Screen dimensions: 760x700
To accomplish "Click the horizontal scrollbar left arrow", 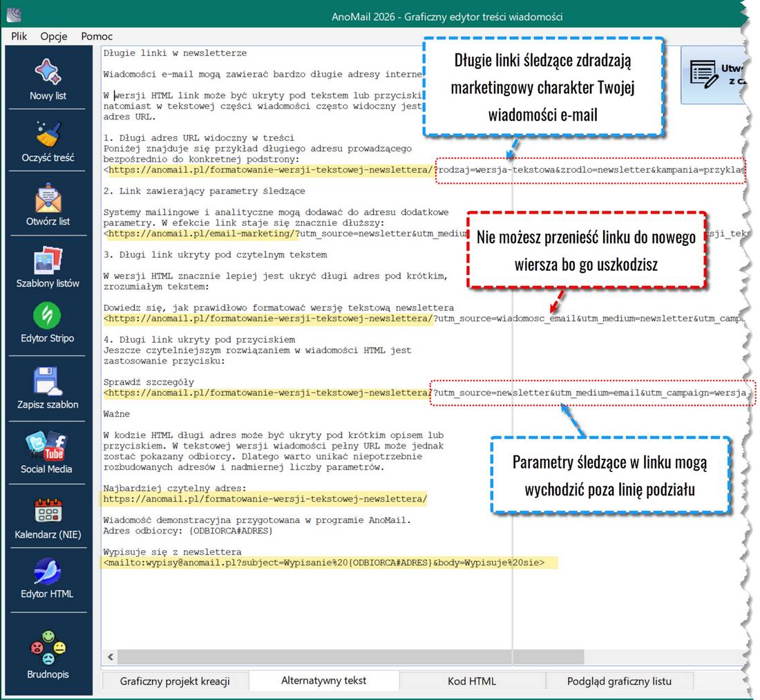I will pos(111,657).
